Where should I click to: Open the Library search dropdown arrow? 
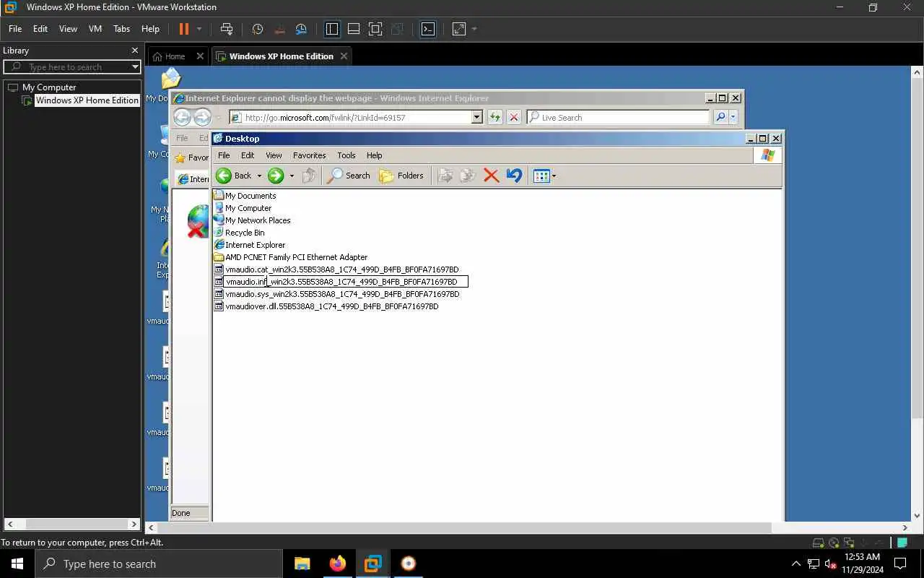(135, 67)
